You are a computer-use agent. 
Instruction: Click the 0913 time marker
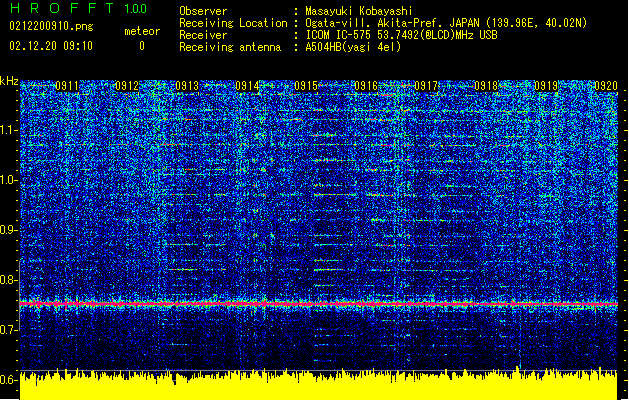[x=187, y=86]
